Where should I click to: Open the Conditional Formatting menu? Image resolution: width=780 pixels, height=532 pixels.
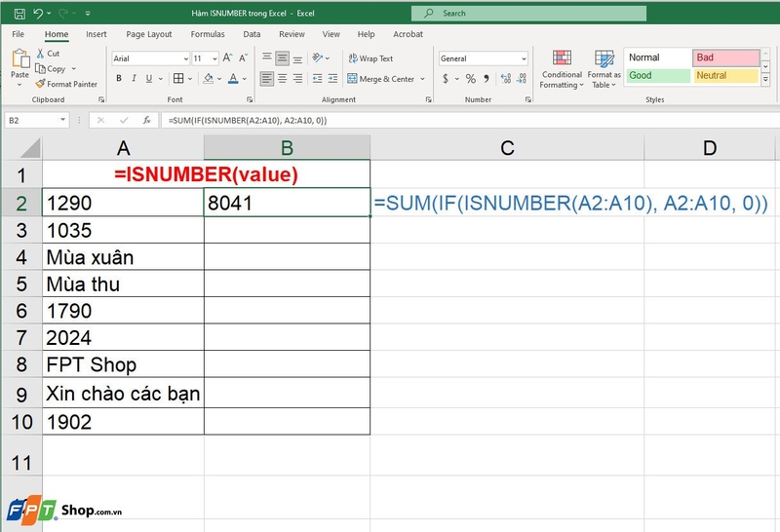(x=562, y=69)
